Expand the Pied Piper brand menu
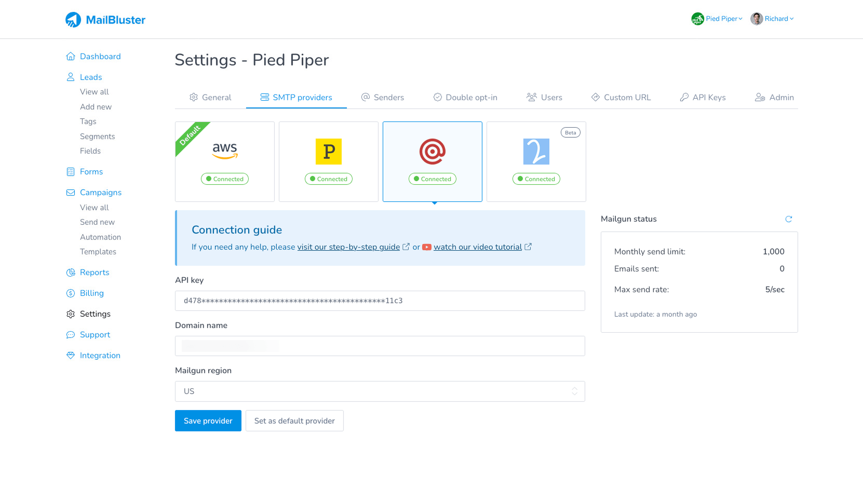Viewport: 863px width, 504px height. click(717, 19)
